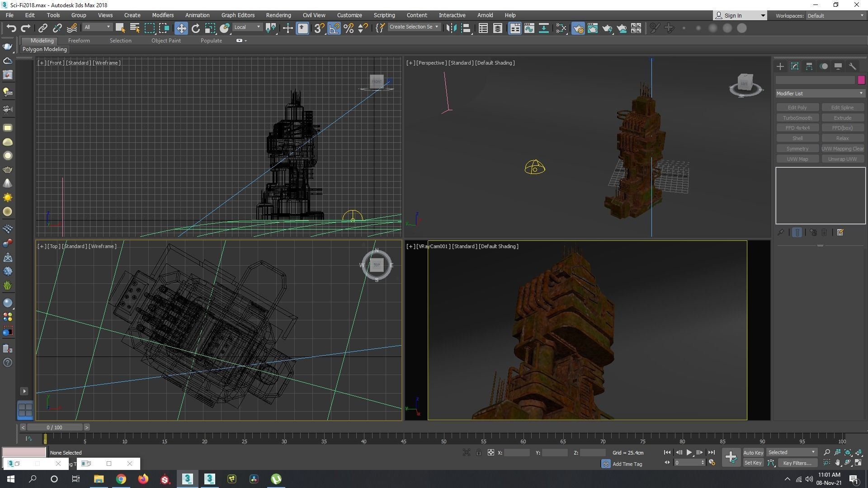Open the Create Selection Set dropdown
This screenshot has width=868, height=488.
(414, 27)
